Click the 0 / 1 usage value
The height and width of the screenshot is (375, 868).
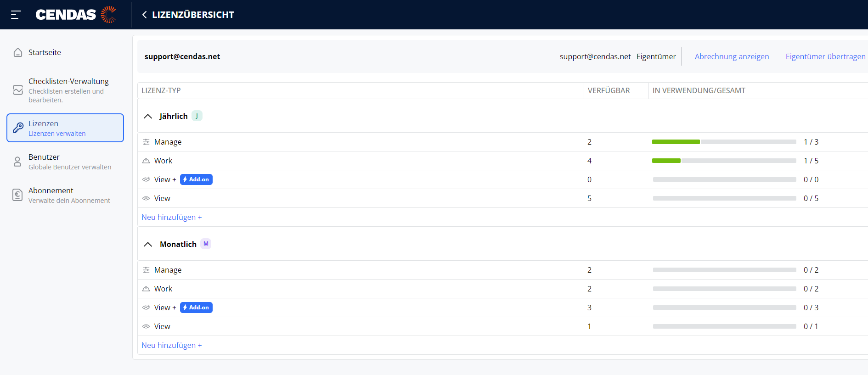click(811, 326)
